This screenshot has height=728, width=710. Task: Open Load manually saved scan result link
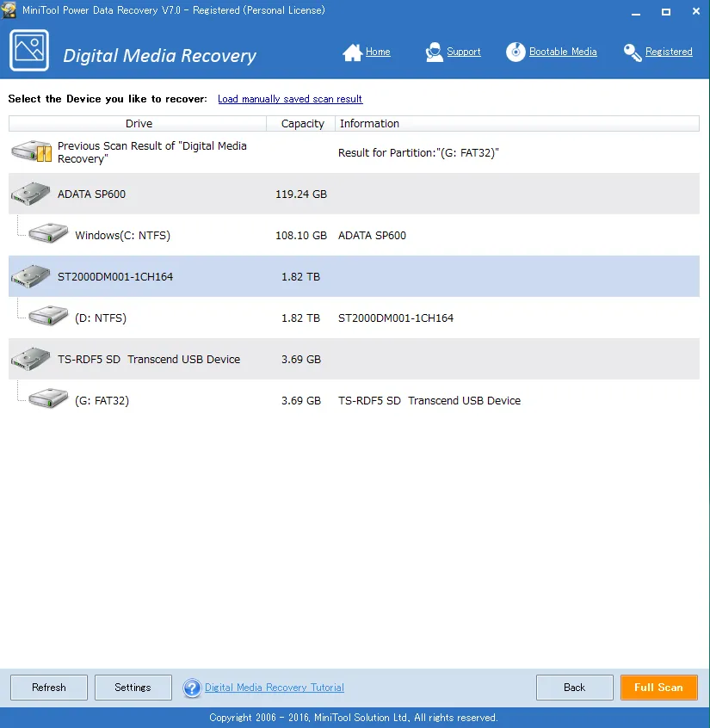[x=290, y=99]
